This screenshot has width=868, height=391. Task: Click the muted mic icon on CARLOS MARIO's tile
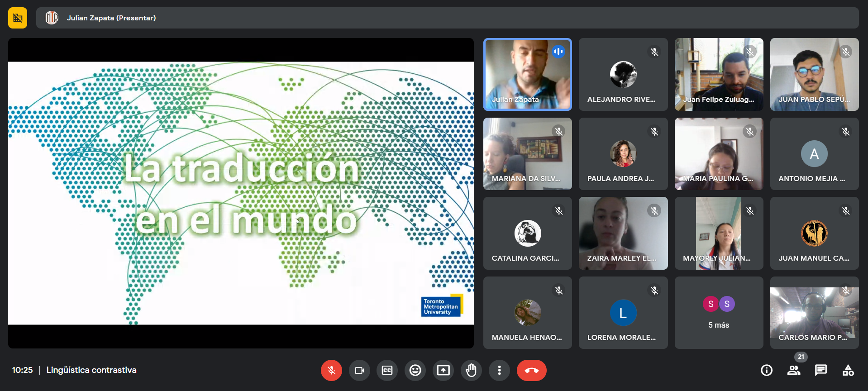[846, 290]
